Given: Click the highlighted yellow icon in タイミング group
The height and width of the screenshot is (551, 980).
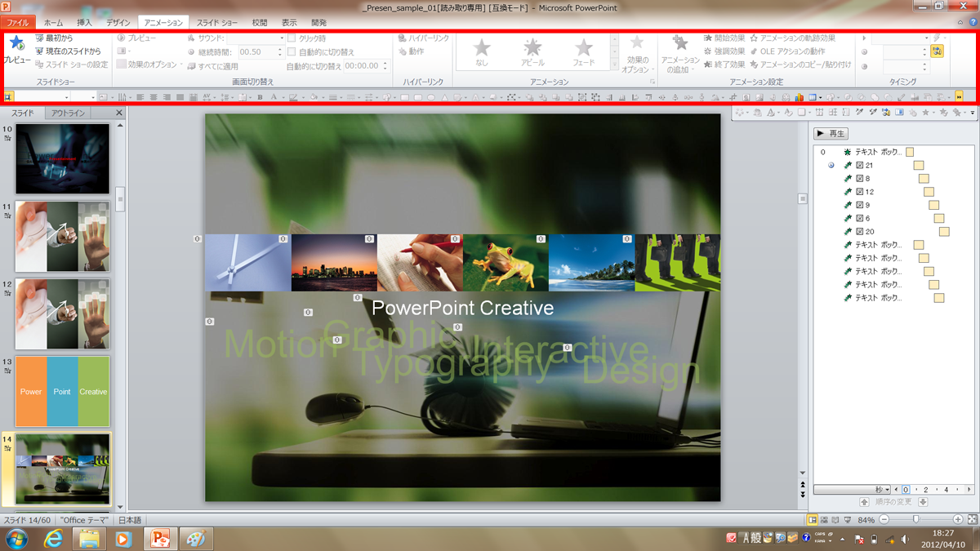Looking at the screenshot, I should pos(937,51).
